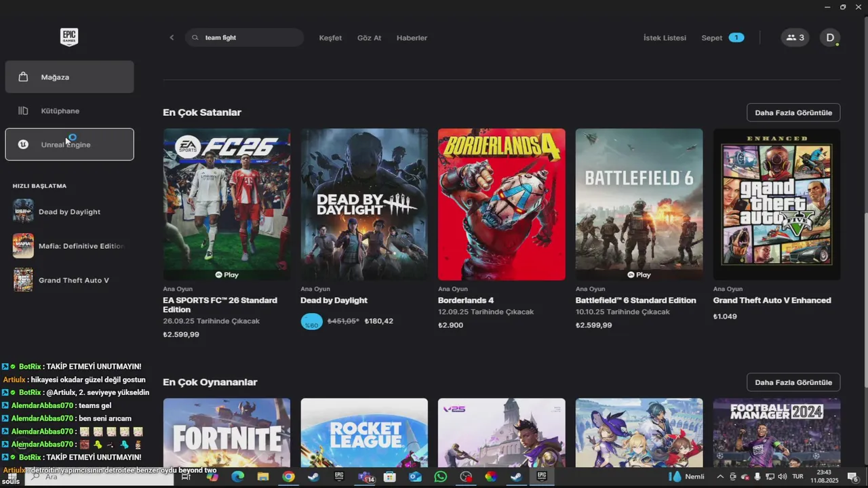Launch Mafia: Definitive Edition quick launch icon
The height and width of the screenshot is (488, 868).
click(x=23, y=246)
